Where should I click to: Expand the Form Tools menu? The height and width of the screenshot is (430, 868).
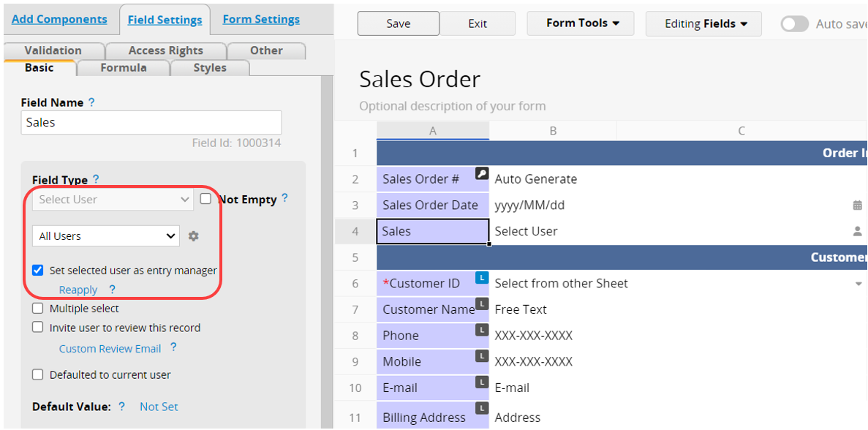(583, 23)
